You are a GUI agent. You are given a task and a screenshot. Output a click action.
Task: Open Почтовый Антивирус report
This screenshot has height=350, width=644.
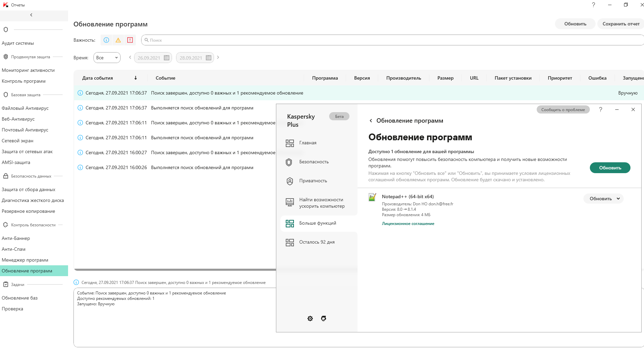25,130
